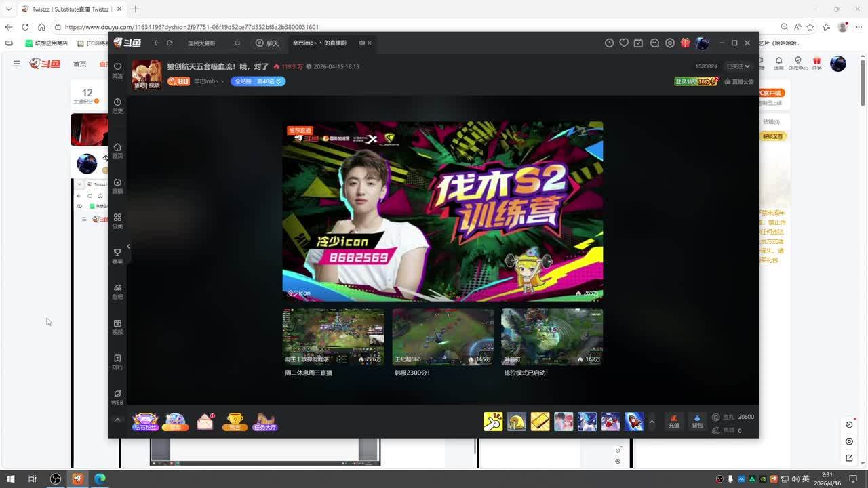Image resolution: width=868 pixels, height=488 pixels.
Task: Click the Douyu client back arrow
Action: tap(157, 43)
